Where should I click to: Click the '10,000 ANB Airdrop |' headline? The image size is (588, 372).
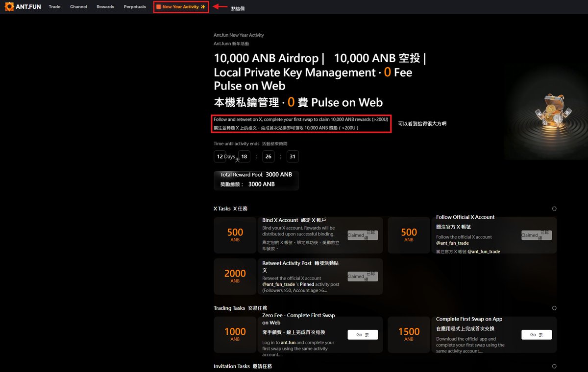coord(269,58)
